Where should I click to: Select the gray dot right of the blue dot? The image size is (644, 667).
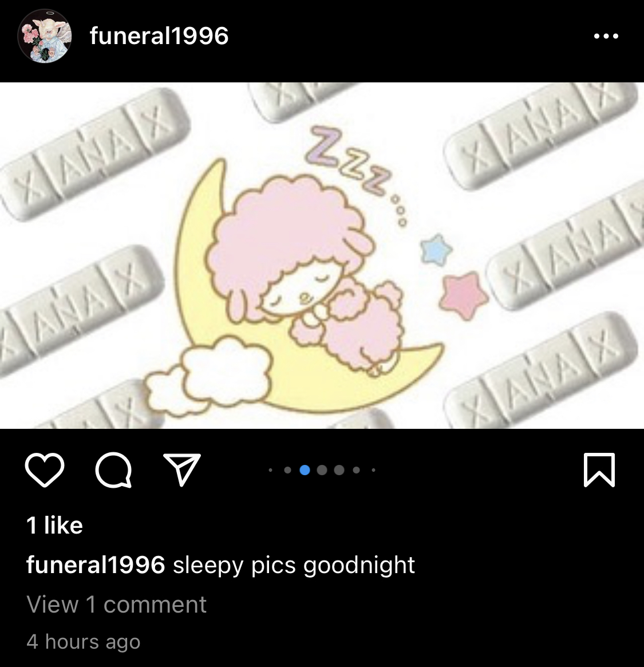(322, 470)
